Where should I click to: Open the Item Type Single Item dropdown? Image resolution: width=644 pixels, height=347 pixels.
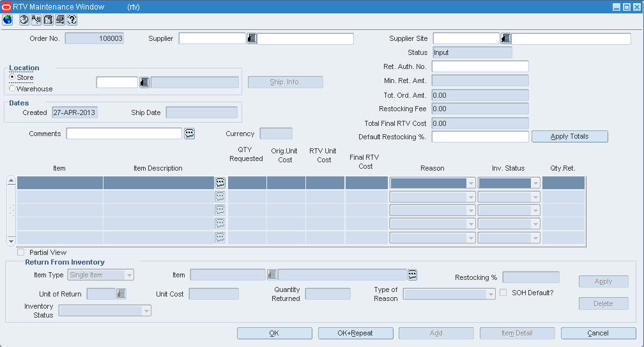pos(129,275)
